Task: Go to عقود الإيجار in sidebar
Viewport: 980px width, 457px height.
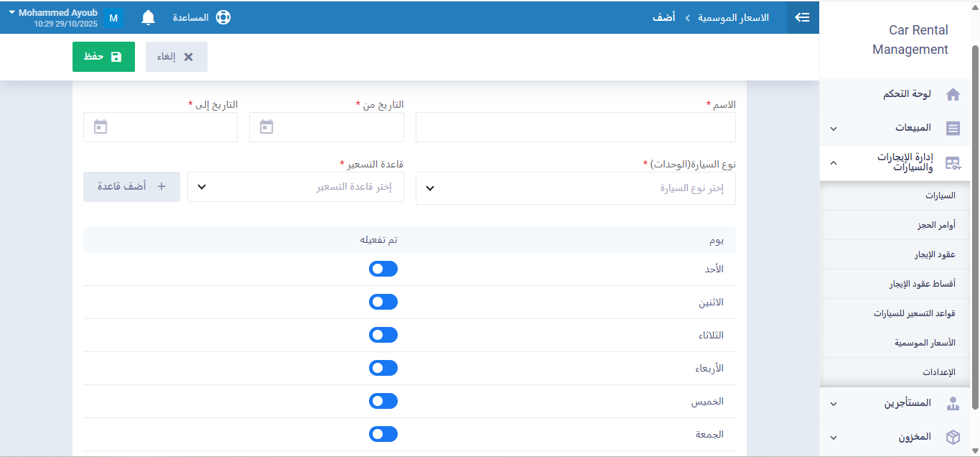Action: [x=936, y=255]
